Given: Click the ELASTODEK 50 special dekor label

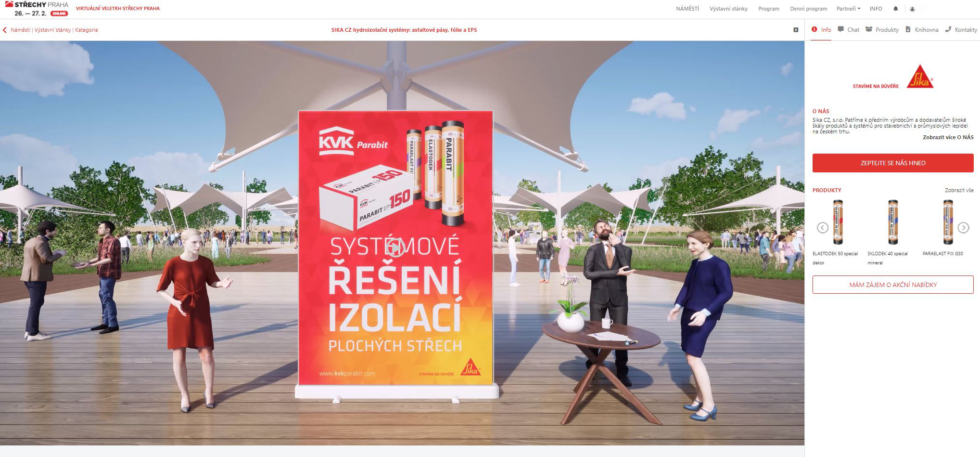Looking at the screenshot, I should click(x=835, y=258).
